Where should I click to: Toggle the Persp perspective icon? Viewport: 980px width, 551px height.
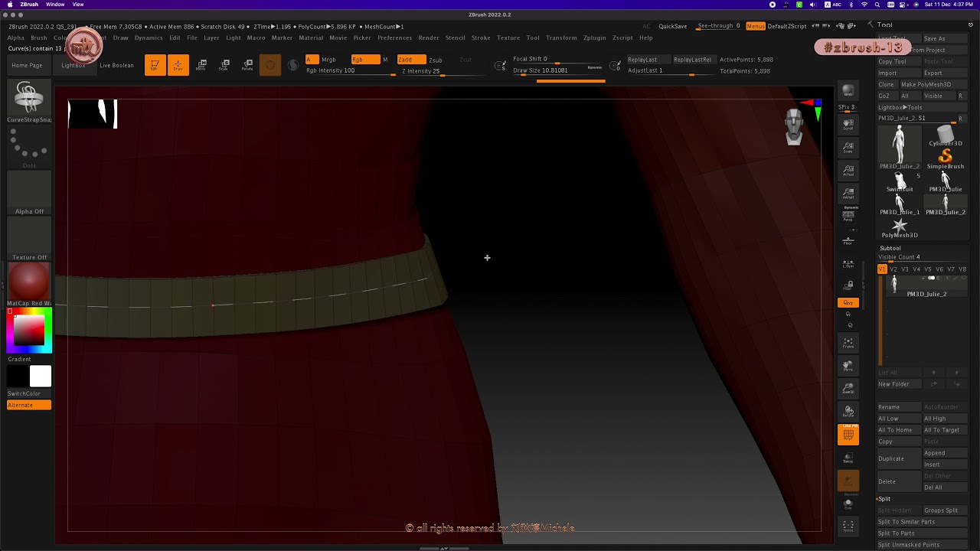(848, 215)
